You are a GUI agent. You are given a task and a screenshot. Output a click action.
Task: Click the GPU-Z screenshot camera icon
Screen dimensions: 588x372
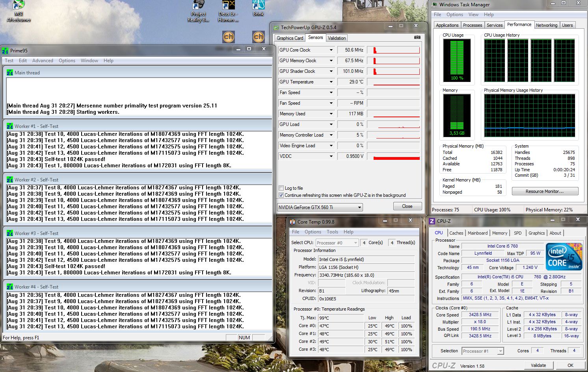pyautogui.click(x=417, y=37)
